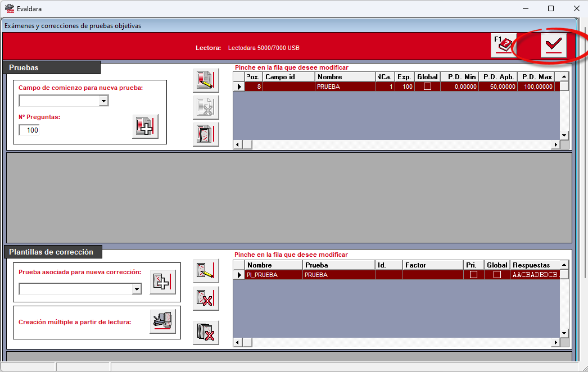This screenshot has width=588, height=372.
Task: Delete selected correction template X icon
Action: [206, 298]
